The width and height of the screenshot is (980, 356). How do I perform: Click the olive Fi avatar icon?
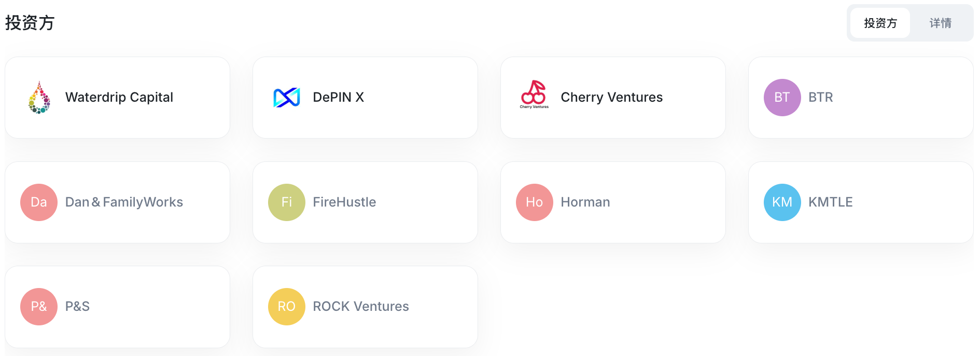(x=287, y=202)
